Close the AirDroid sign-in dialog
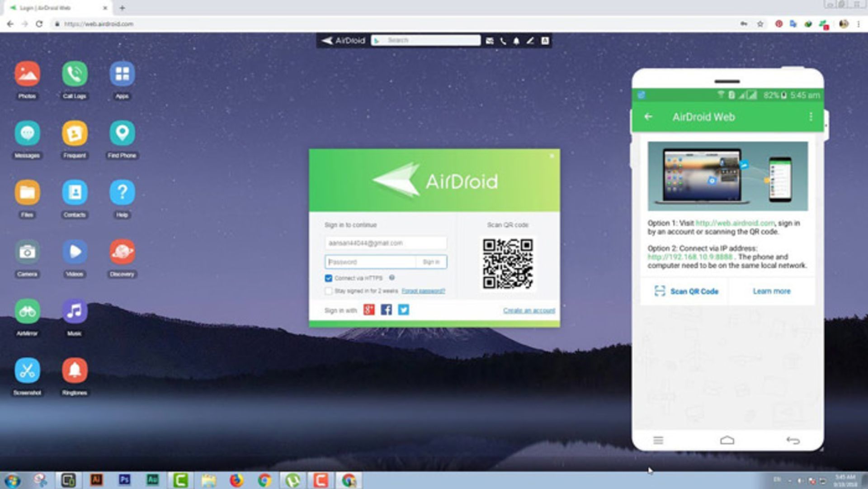This screenshot has width=868, height=489. pos(552,156)
